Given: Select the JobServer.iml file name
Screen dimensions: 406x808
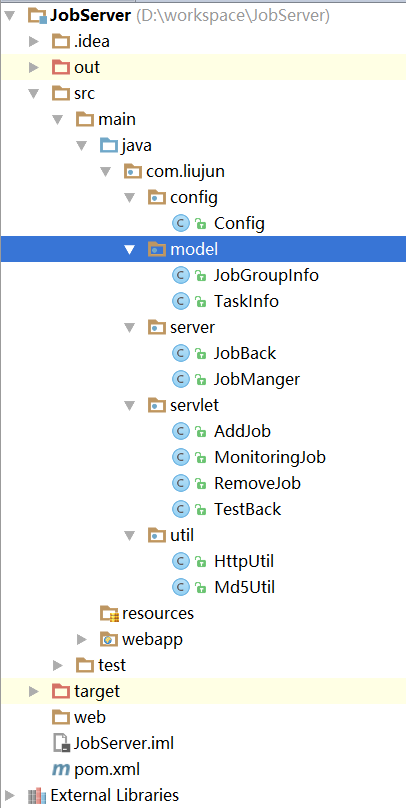Looking at the screenshot, I should click(x=124, y=744).
